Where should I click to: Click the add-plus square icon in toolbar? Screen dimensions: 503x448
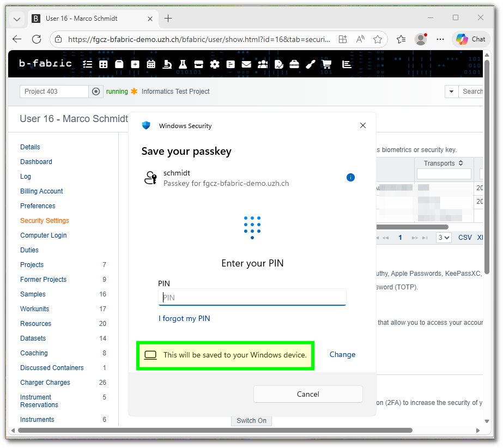click(135, 64)
